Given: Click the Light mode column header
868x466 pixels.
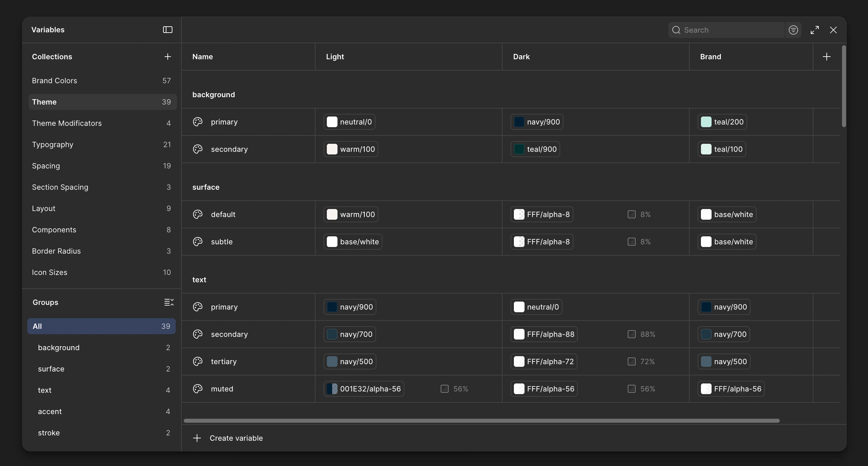Looking at the screenshot, I should coord(408,57).
